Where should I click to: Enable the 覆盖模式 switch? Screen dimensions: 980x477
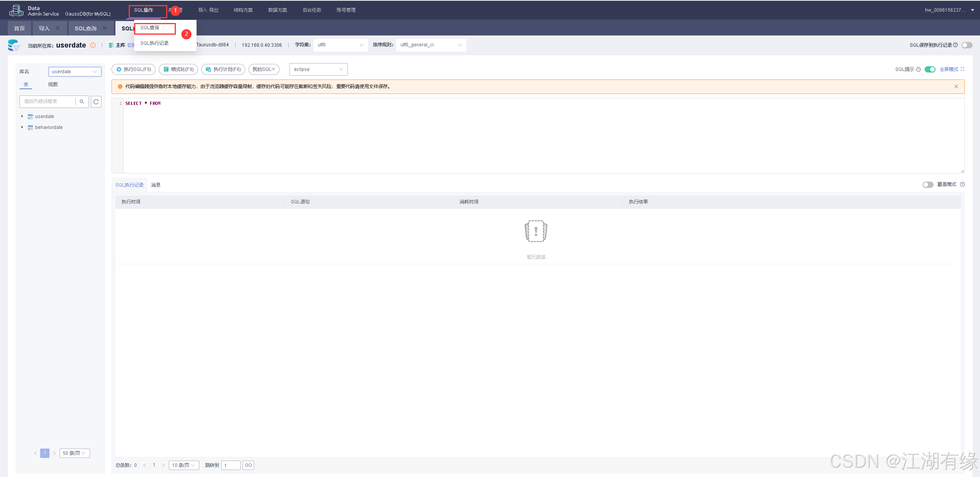point(928,185)
